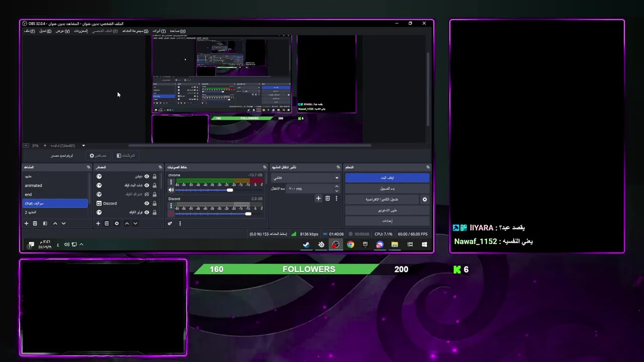This screenshot has width=644, height=362.
Task: Pop out the Sources dock with its float icon
Action: (x=160, y=167)
